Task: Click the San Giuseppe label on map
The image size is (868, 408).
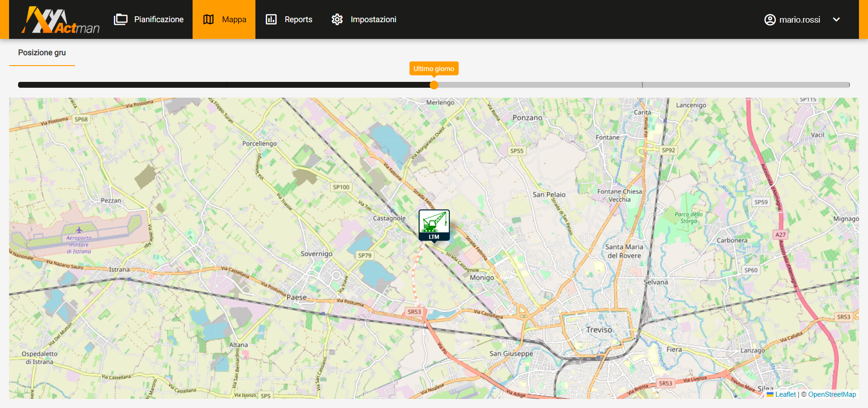Action: 511,353
